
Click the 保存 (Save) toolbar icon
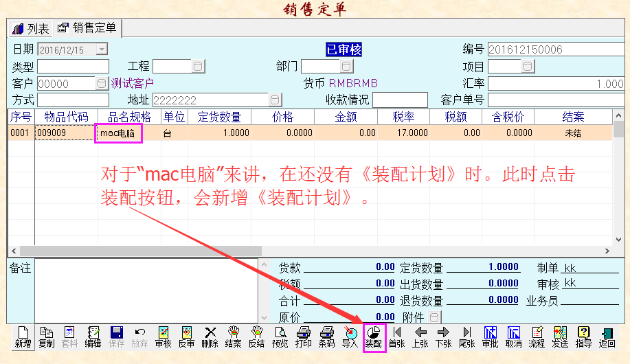pos(117,337)
